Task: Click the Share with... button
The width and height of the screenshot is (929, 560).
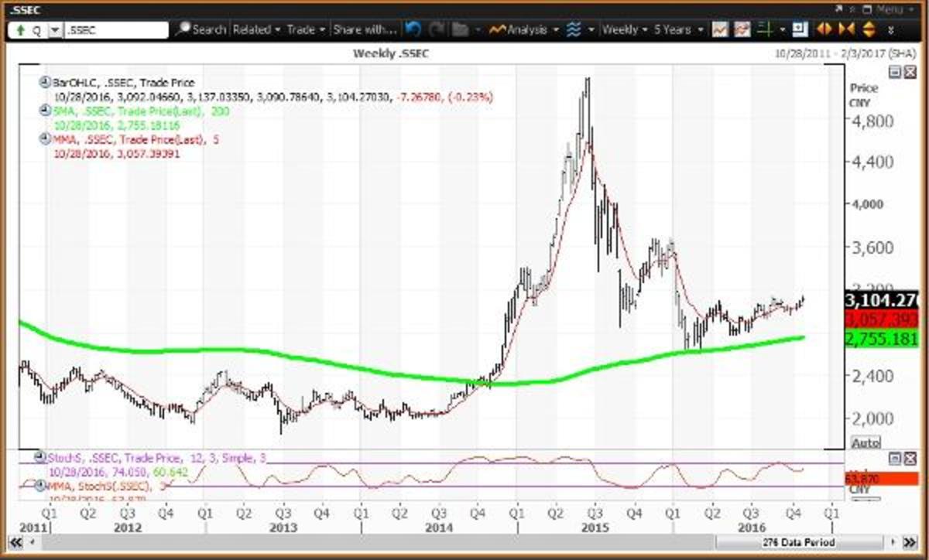Action: pyautogui.click(x=364, y=29)
